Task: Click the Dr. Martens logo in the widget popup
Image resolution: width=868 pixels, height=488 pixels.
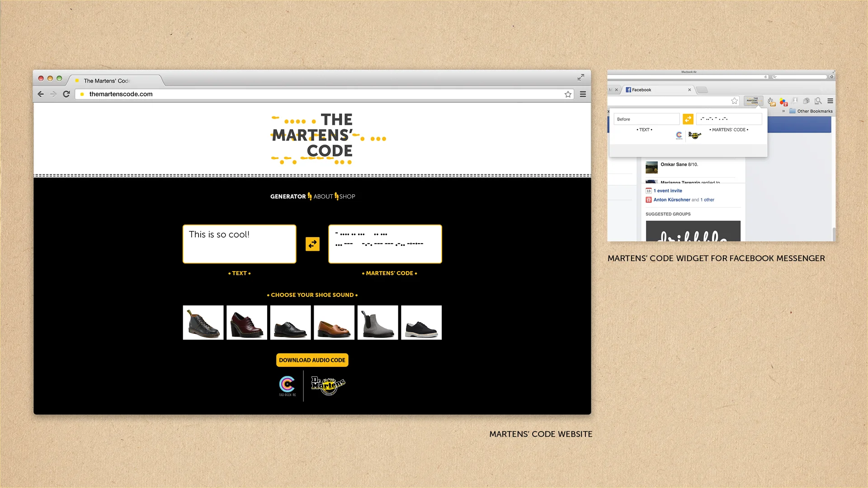Action: coord(695,135)
